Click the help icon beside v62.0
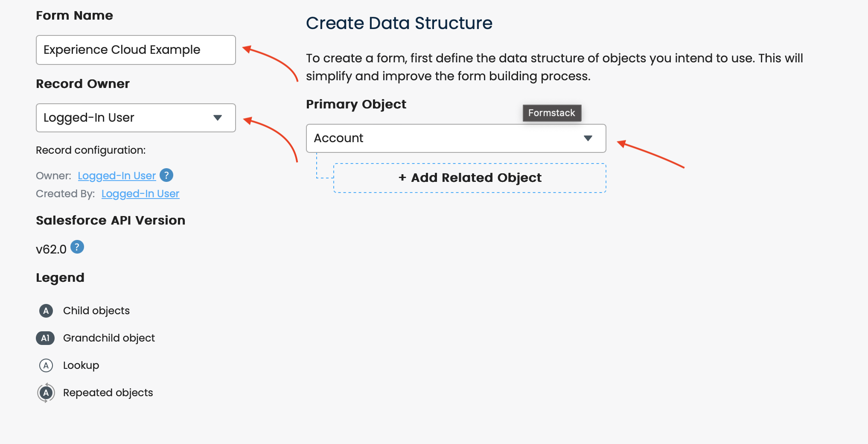The width and height of the screenshot is (868, 444). 77,247
